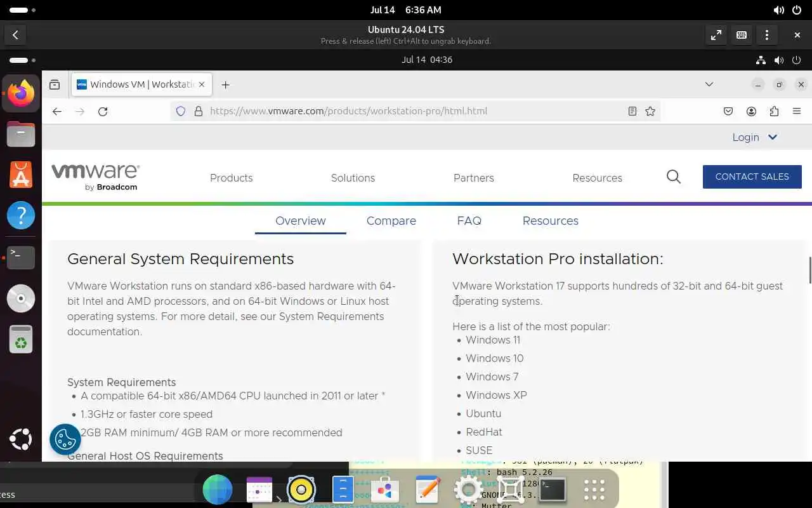This screenshot has width=812, height=508.
Task: Select the Overview page tab
Action: 301,221
